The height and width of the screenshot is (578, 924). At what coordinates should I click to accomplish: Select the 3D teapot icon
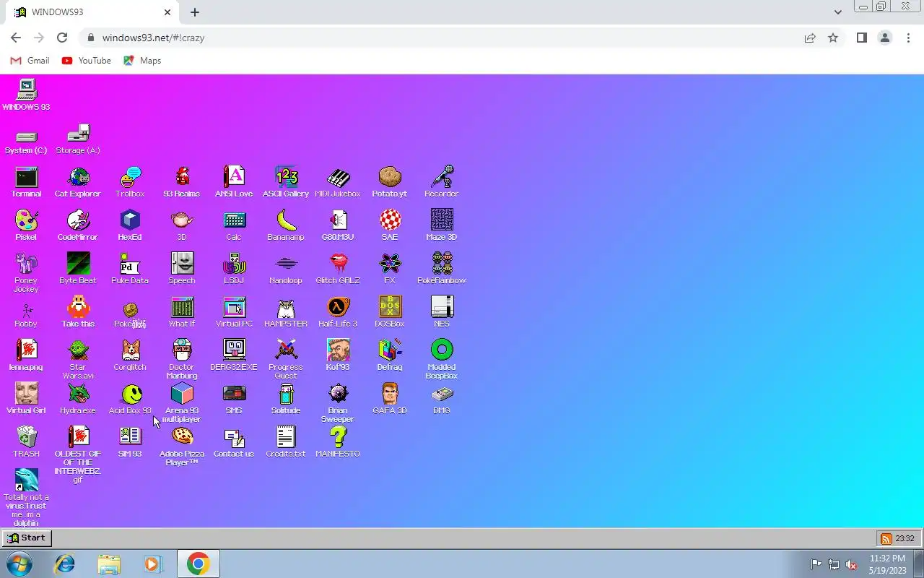(x=182, y=225)
